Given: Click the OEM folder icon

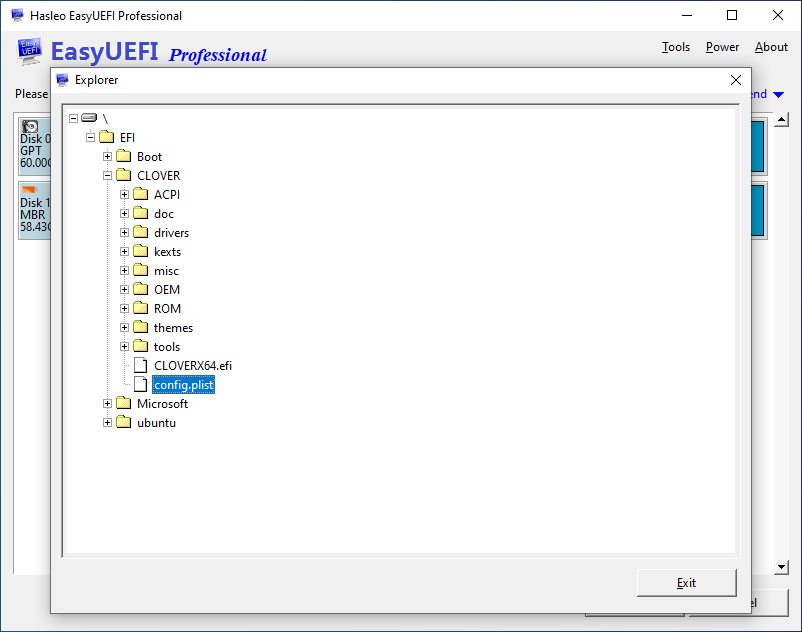Looking at the screenshot, I should [x=141, y=289].
